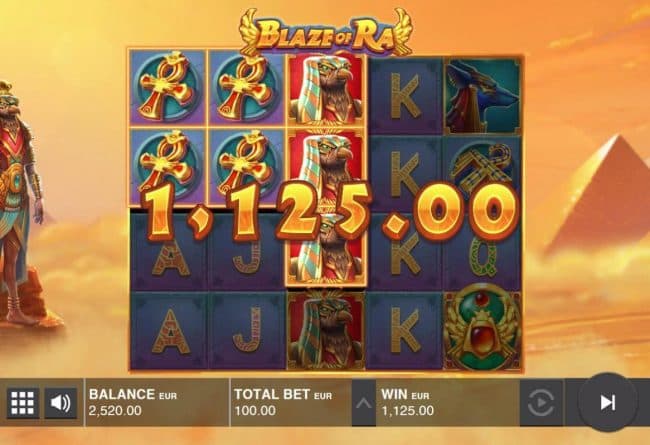Click the Win EUR 1,125.00 display
650x445 pixels.
click(x=448, y=402)
